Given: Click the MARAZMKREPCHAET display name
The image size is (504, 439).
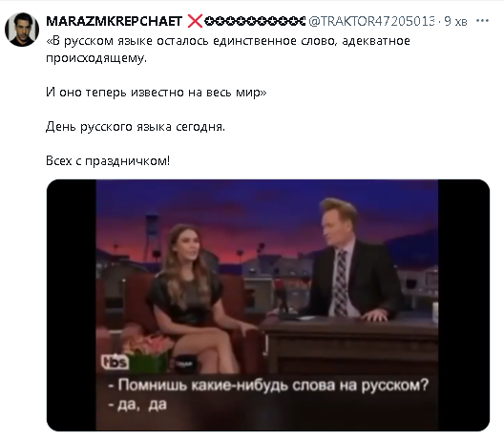Looking at the screenshot, I should [115, 21].
